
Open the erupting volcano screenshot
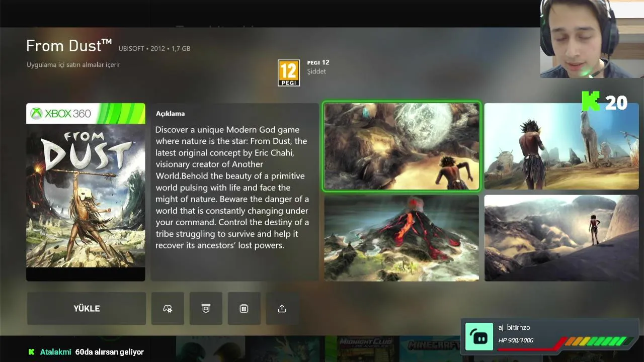(401, 238)
